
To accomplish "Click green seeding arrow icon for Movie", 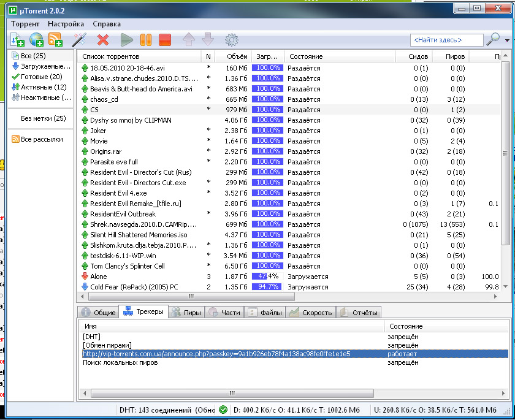I will coord(85,141).
